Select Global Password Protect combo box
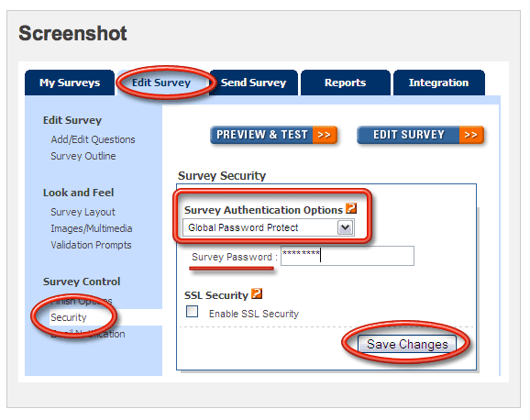This screenshot has width=530, height=420. pos(269,227)
